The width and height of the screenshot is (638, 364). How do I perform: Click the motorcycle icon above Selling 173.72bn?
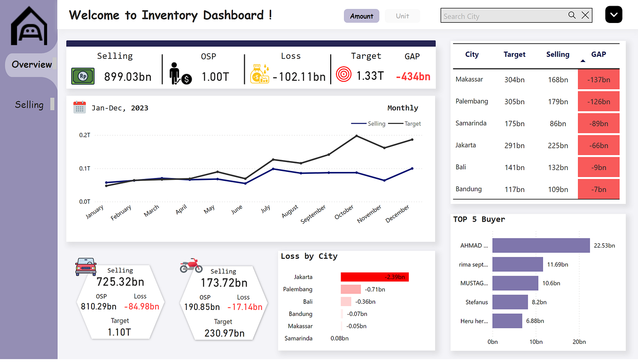190,265
